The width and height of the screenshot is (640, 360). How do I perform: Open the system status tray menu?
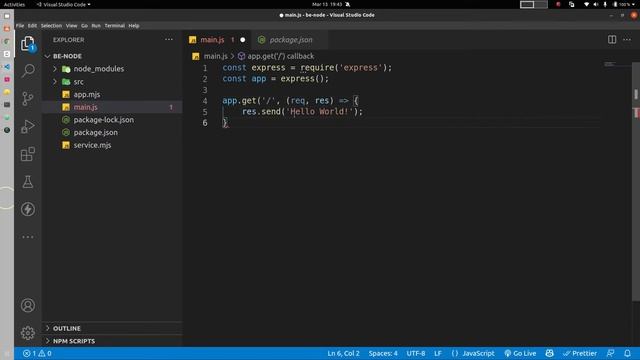[x=609, y=4]
